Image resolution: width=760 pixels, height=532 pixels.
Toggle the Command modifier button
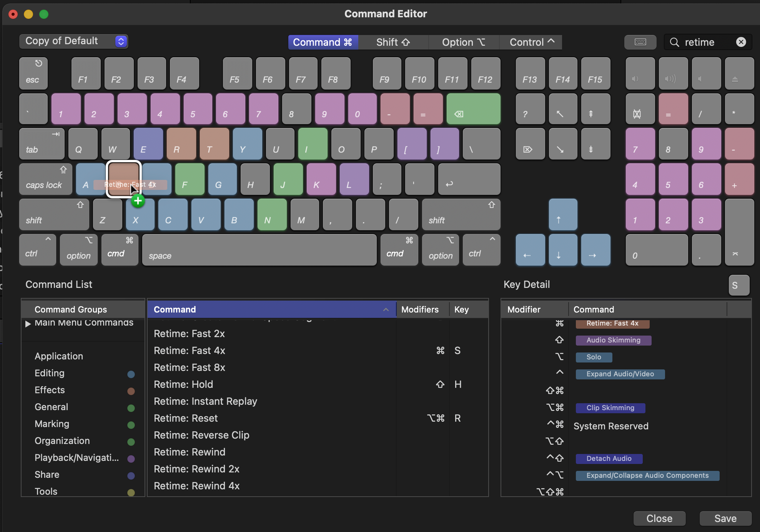pyautogui.click(x=323, y=42)
